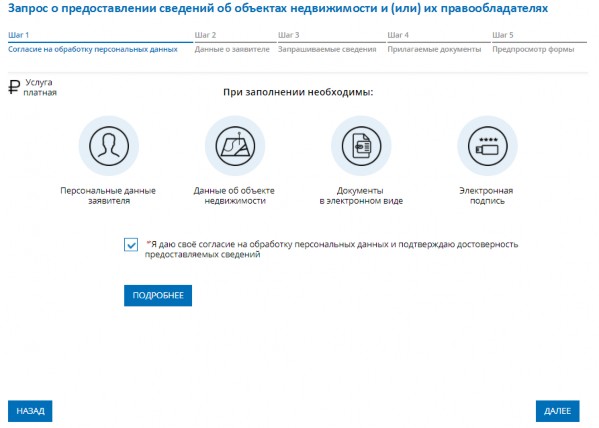
Task: Click the consent text for data processing
Action: 331,249
